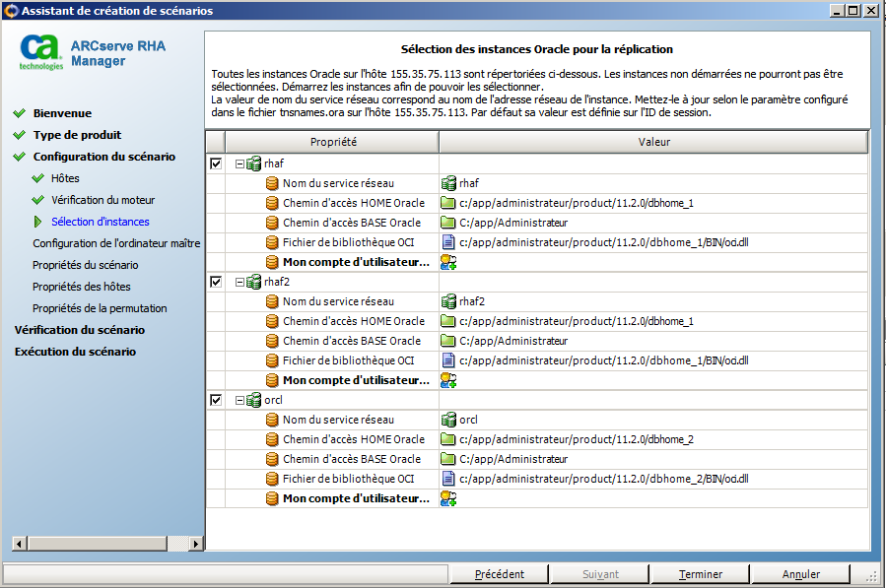Click the orcl instance server icon
Screen dimensions: 886x588
pyautogui.click(x=253, y=400)
